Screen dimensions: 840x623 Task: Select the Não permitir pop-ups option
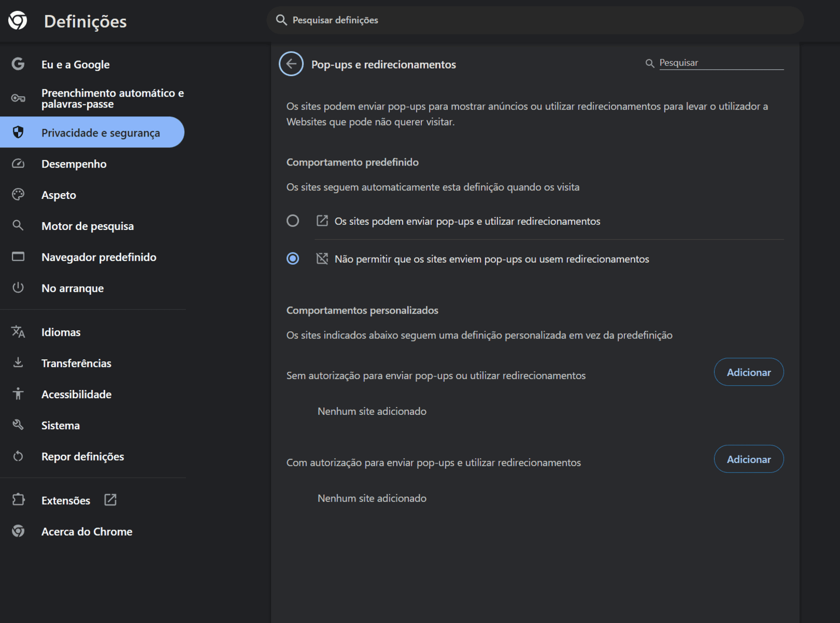[x=292, y=259]
